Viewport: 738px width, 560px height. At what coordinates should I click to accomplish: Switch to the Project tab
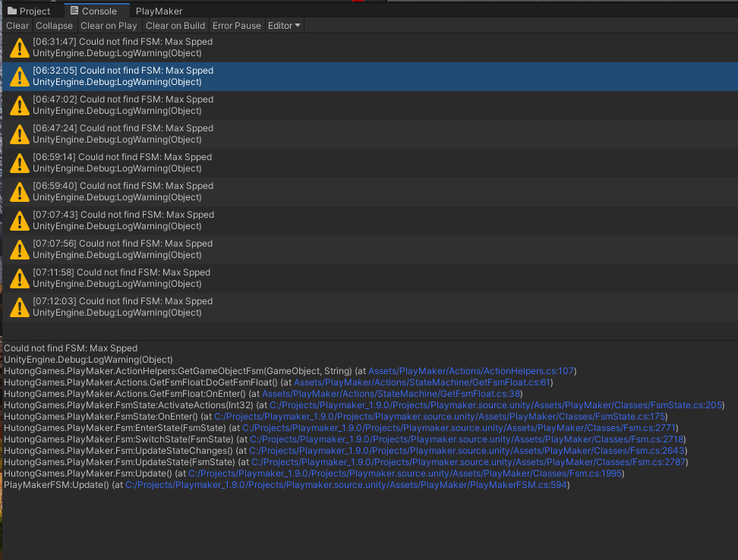pos(29,11)
